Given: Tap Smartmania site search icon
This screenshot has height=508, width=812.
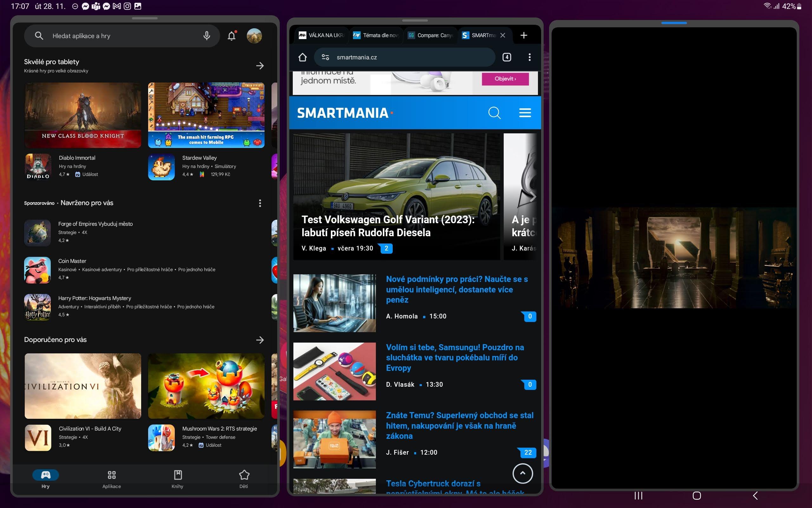Looking at the screenshot, I should [494, 113].
